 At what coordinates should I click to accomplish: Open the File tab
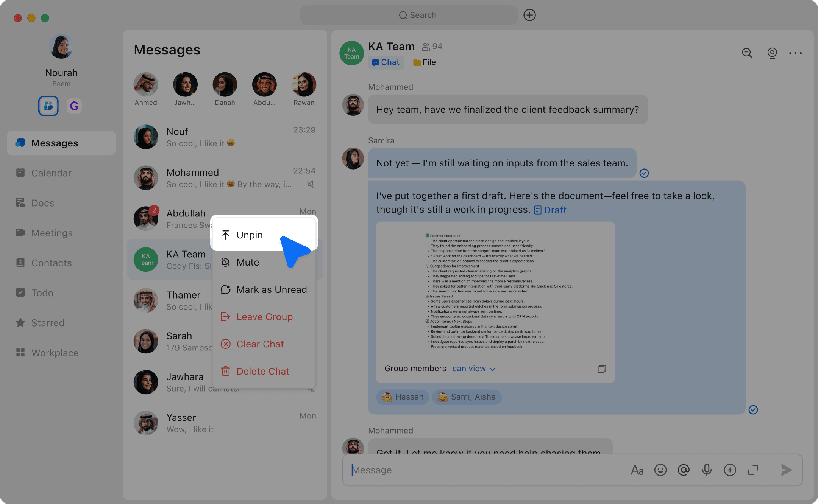(x=425, y=62)
